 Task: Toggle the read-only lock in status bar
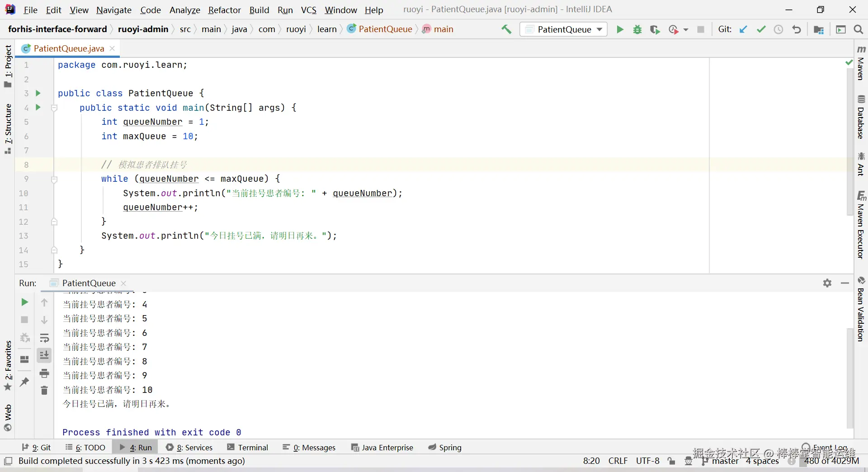pos(671,461)
